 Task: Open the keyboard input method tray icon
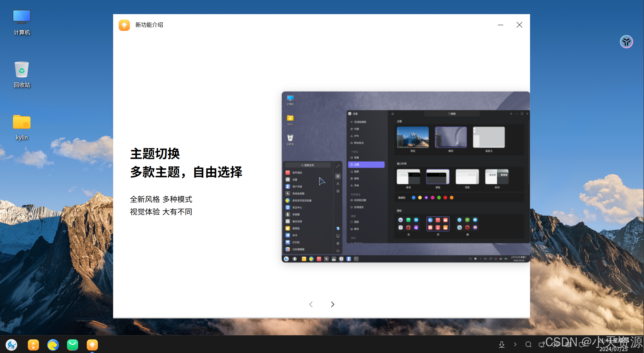click(568, 345)
